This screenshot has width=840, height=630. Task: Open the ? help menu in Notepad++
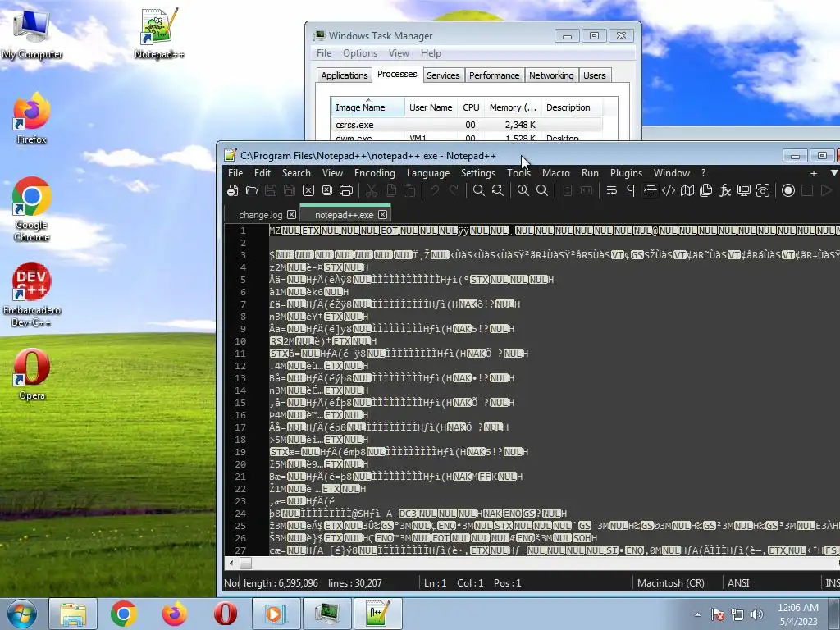pos(703,173)
